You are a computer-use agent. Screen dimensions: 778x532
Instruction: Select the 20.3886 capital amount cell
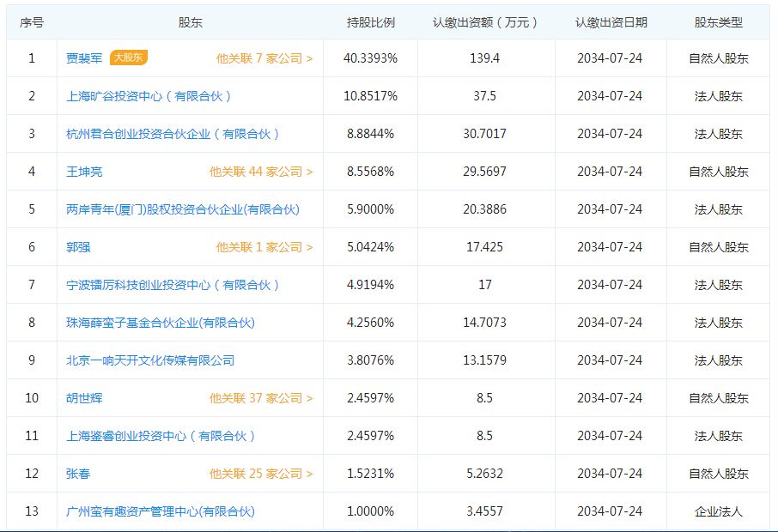pos(485,209)
